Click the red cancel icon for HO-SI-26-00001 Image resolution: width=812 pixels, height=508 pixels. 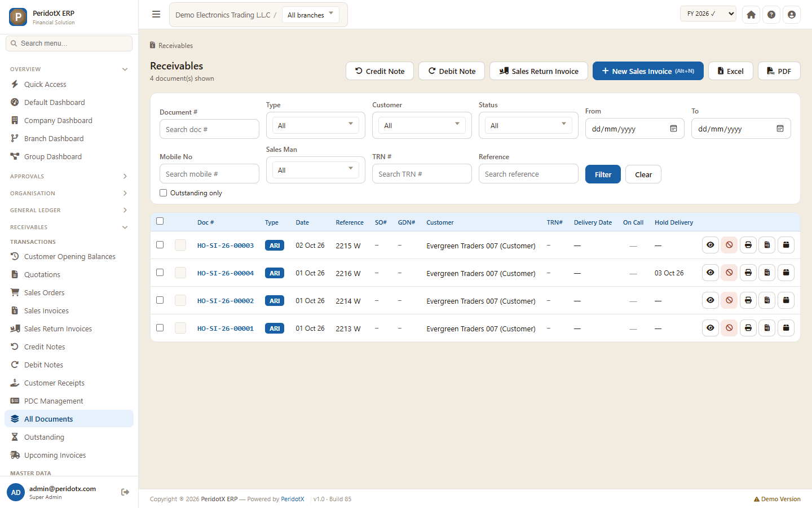tap(729, 328)
